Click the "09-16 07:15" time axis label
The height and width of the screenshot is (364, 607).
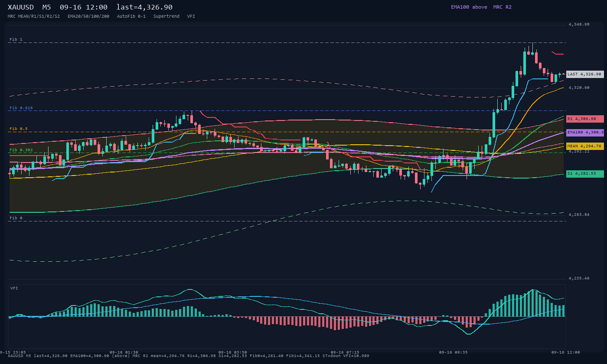345,352
